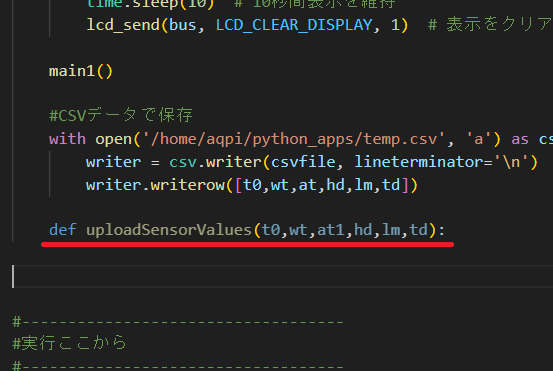The width and height of the screenshot is (553, 371).
Task: Select the def keyword
Action: (x=63, y=230)
